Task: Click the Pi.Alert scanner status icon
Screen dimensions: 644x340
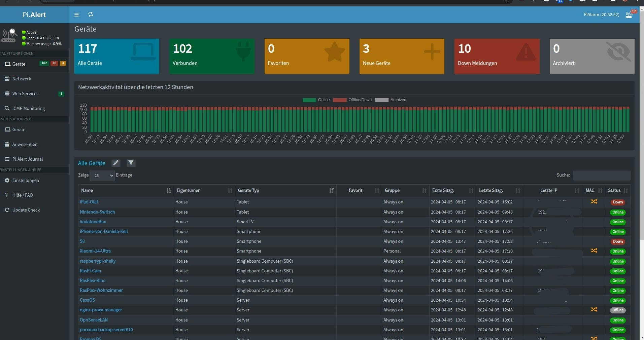Action: [x=9, y=36]
